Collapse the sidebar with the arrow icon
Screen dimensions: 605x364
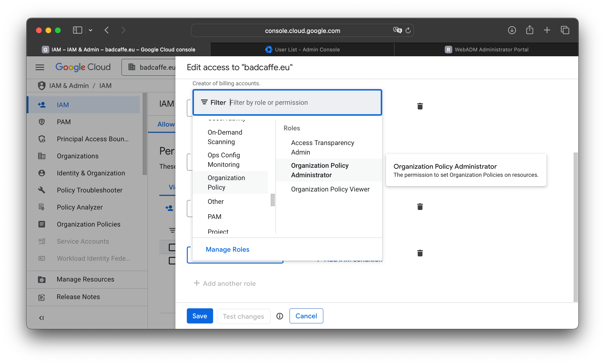coord(41,318)
